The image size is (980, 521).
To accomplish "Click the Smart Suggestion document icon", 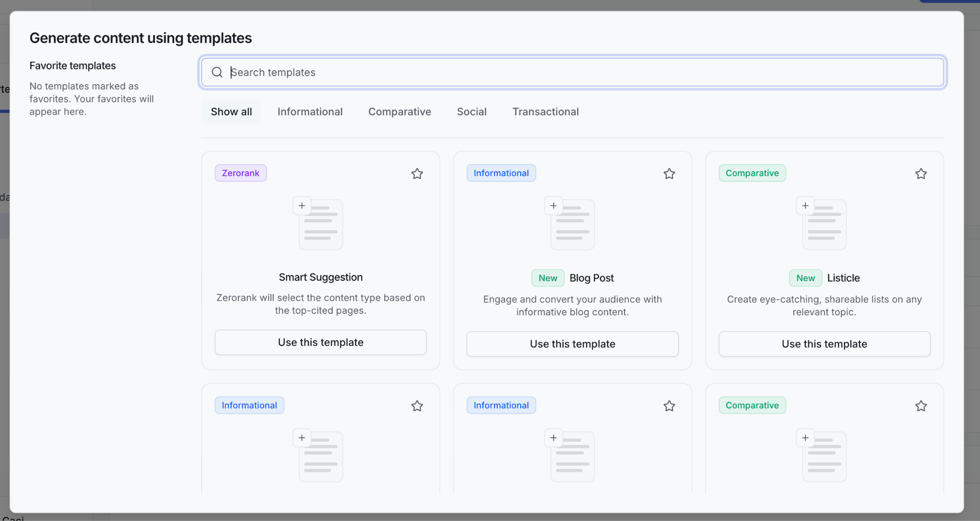I will click(318, 223).
